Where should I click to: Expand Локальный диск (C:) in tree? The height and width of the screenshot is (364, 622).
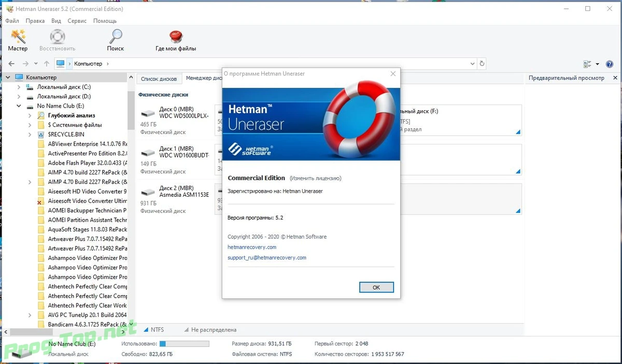tap(19, 87)
